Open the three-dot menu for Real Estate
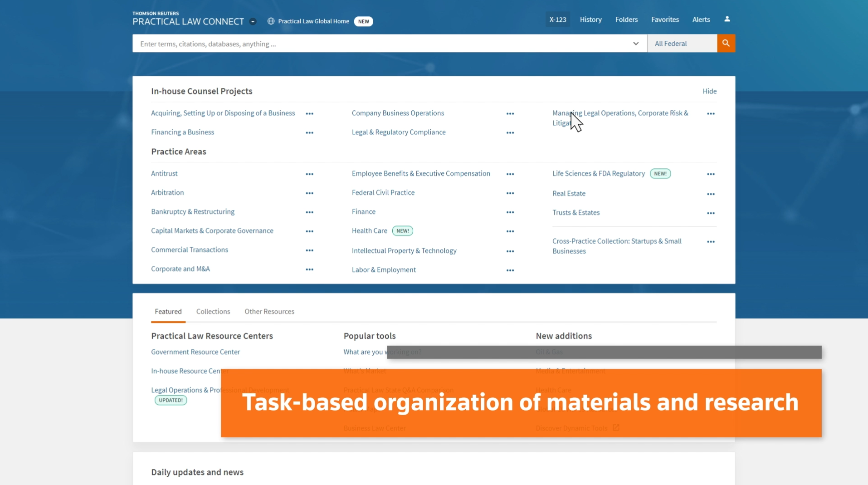Viewport: 868px width, 485px height. 710,194
